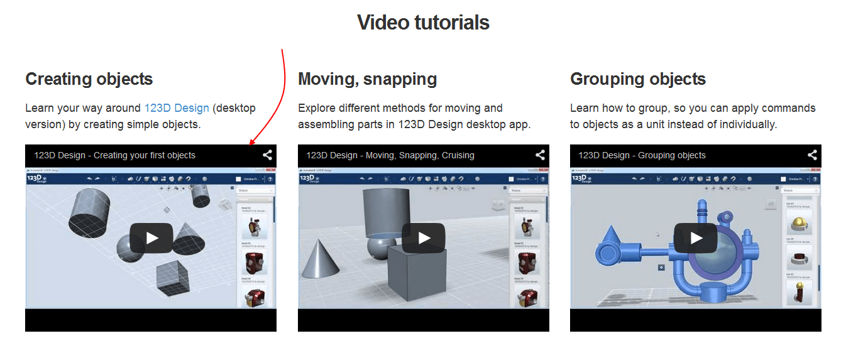The height and width of the screenshot is (348, 868).
Task: Open the 123D Design link
Action: (177, 108)
